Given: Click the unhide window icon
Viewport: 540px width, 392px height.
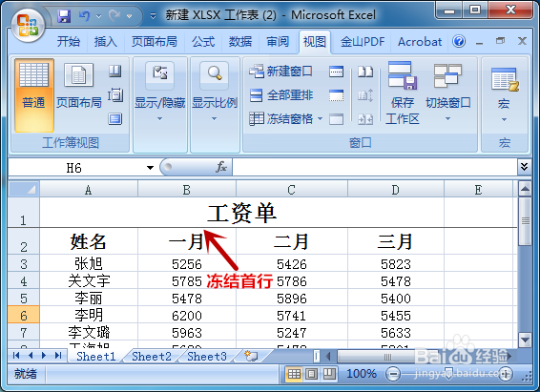Looking at the screenshot, I should click(x=336, y=119).
